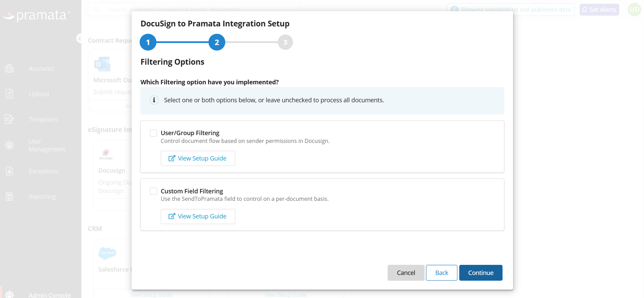Click the external link icon in second Setup Guide button
Viewport: 644px width, 298px height.
(x=172, y=216)
